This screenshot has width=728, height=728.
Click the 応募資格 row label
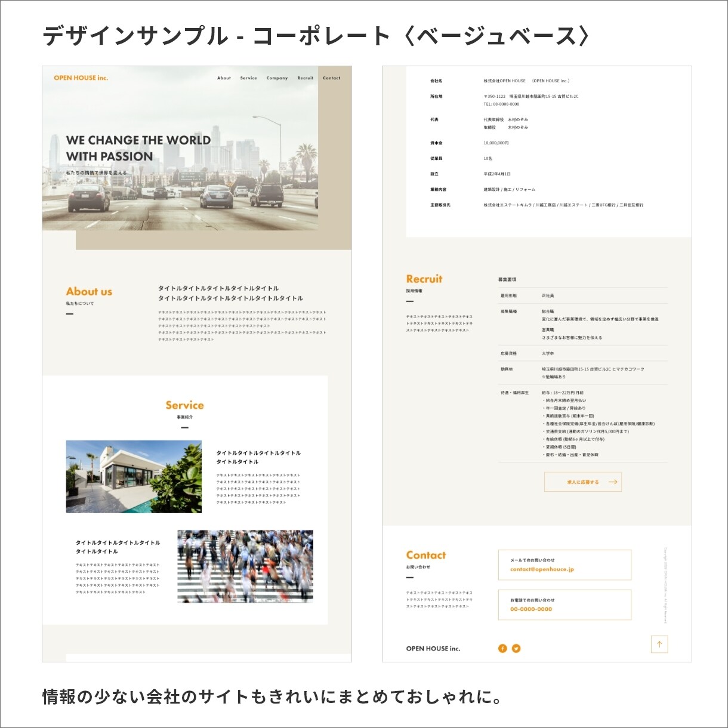click(x=508, y=354)
